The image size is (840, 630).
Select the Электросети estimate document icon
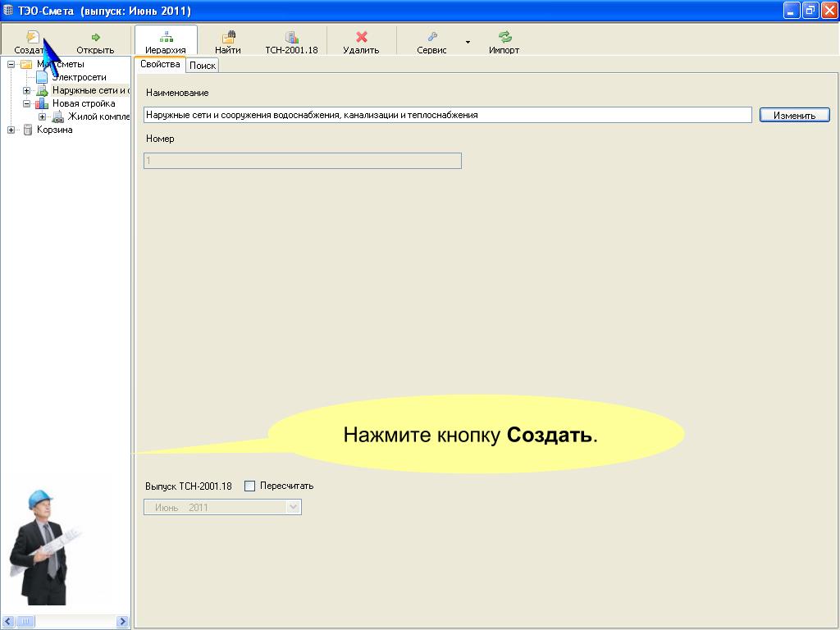[42, 77]
